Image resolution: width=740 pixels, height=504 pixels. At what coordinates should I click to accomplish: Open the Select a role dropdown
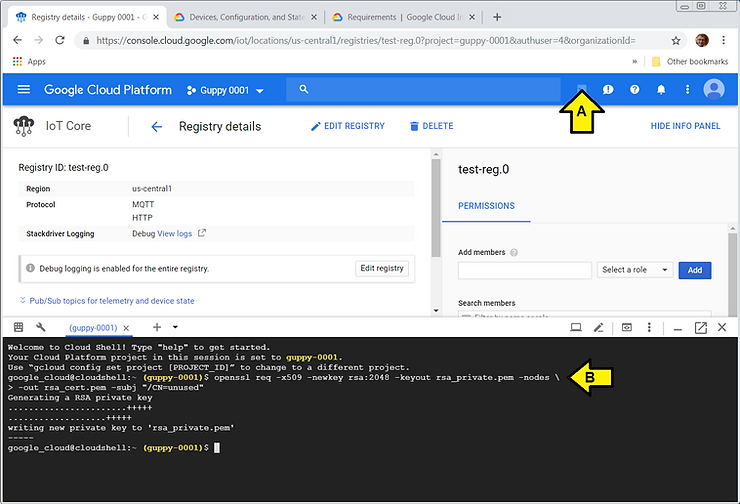pyautogui.click(x=635, y=270)
